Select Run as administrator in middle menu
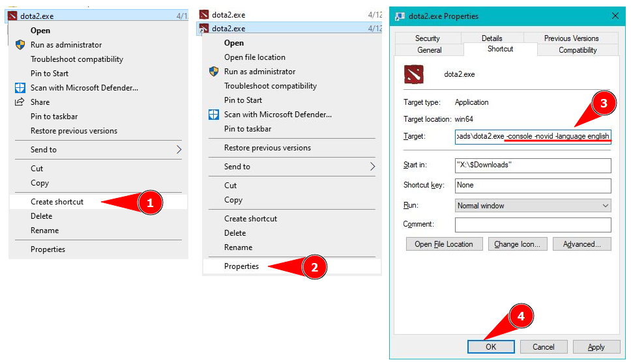The width and height of the screenshot is (631, 364). click(259, 72)
